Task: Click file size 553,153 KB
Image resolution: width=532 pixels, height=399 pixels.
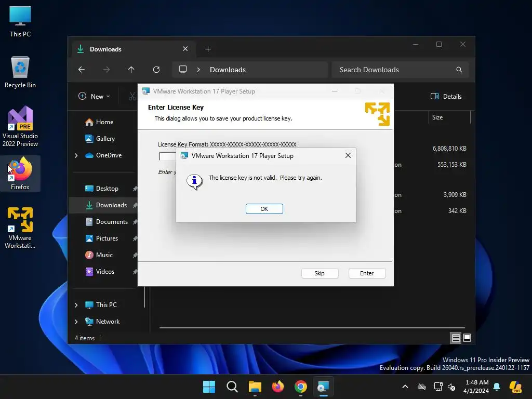Action: point(451,165)
